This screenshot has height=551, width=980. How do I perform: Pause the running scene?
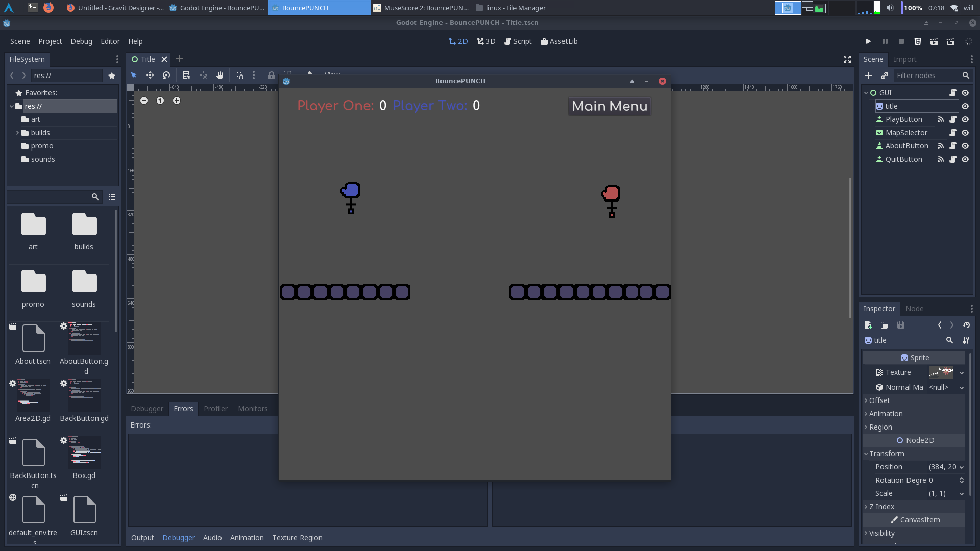click(x=885, y=41)
